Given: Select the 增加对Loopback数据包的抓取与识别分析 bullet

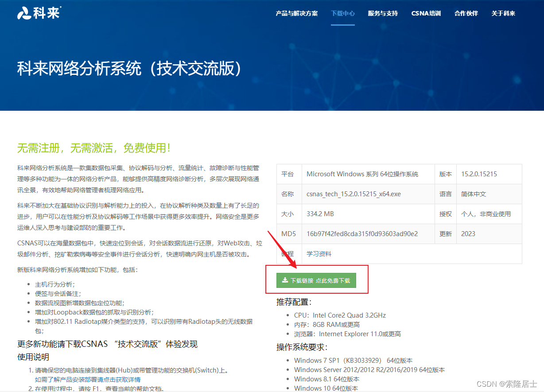Looking at the screenshot, I should click(x=94, y=312).
